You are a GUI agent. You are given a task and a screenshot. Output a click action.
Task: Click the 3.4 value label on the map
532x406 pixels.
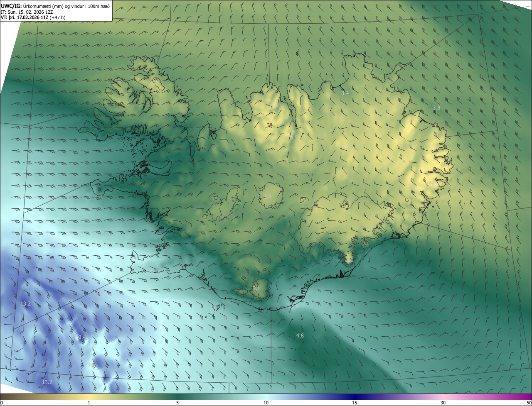point(345,93)
